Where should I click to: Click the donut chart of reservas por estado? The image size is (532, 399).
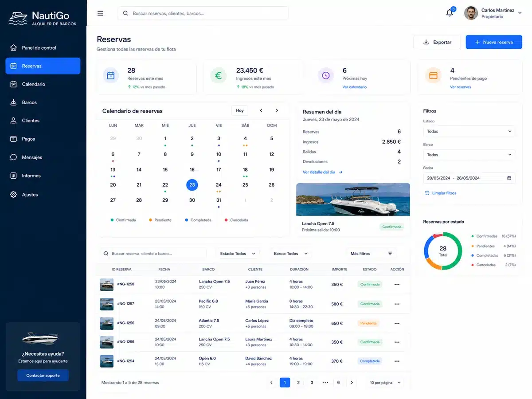pyautogui.click(x=443, y=251)
